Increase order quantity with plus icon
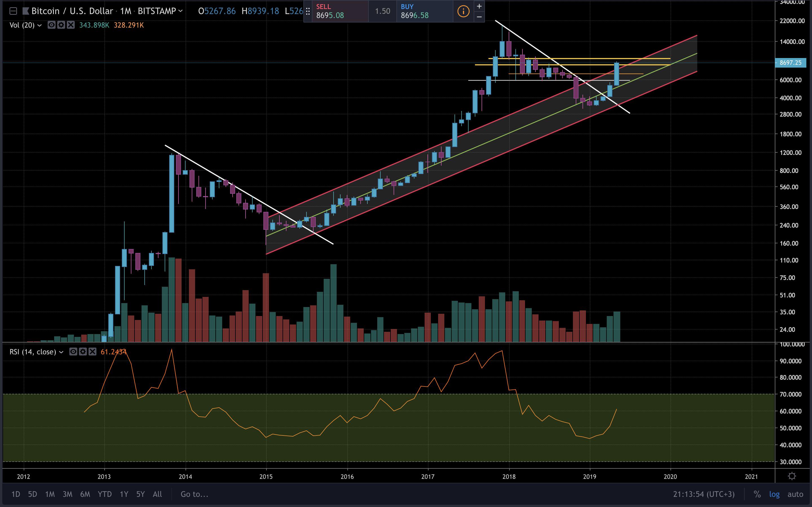This screenshot has width=812, height=507. pyautogui.click(x=479, y=6)
